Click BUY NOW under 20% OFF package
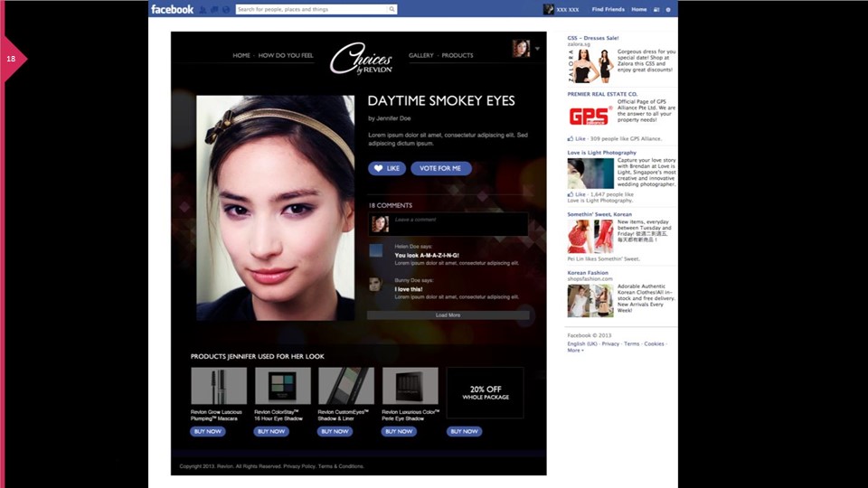This screenshot has height=488, width=868. (x=464, y=432)
